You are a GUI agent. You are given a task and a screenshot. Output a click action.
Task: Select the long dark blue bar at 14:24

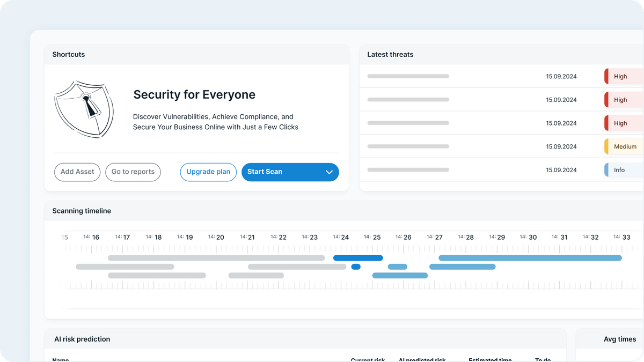pos(358,258)
